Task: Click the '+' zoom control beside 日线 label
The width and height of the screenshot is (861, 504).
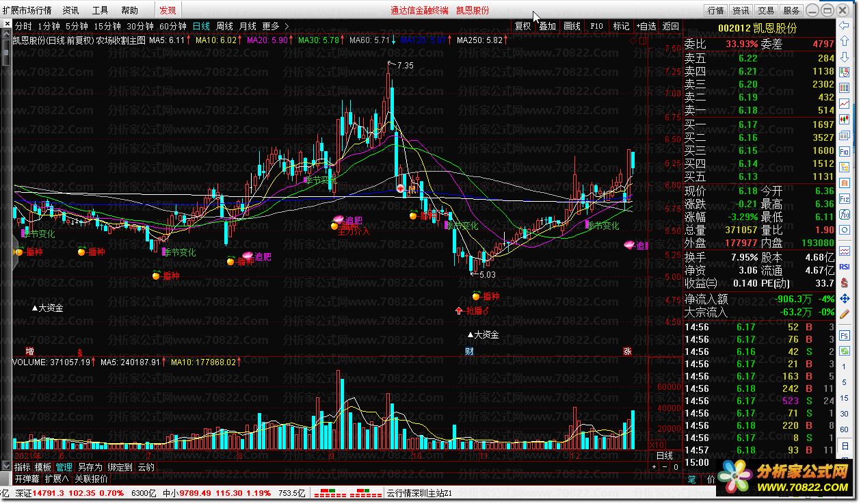Action: click(654, 466)
